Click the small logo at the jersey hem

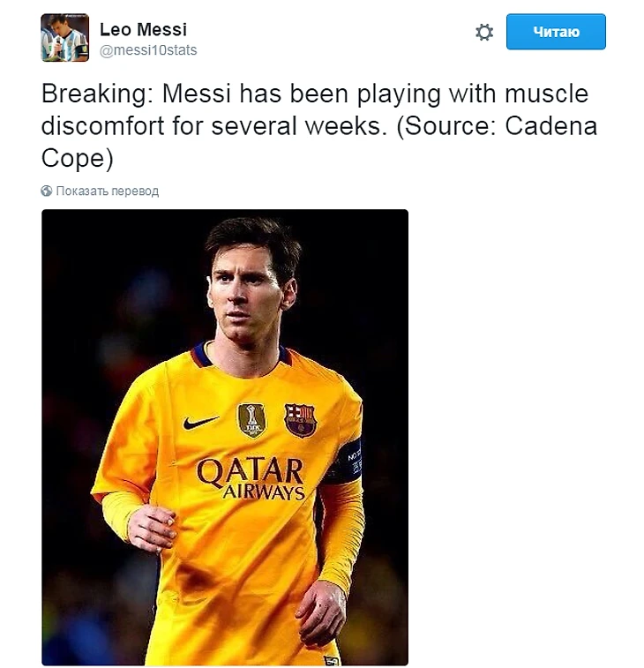332,659
